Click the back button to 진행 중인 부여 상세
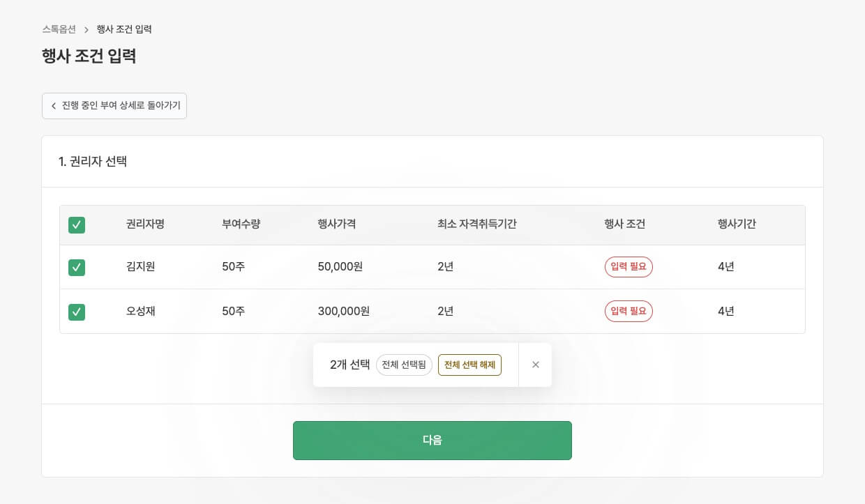Screen dimensions: 865x504 pyautogui.click(x=114, y=106)
